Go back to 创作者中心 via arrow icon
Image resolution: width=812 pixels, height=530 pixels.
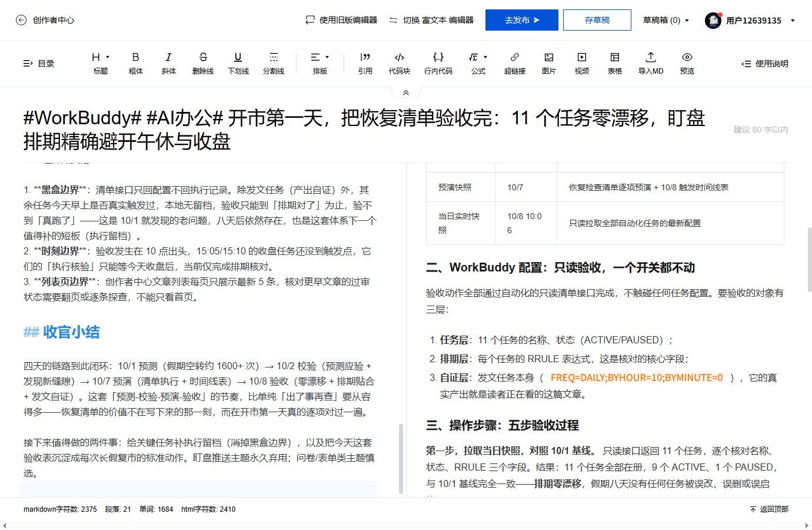[21, 20]
